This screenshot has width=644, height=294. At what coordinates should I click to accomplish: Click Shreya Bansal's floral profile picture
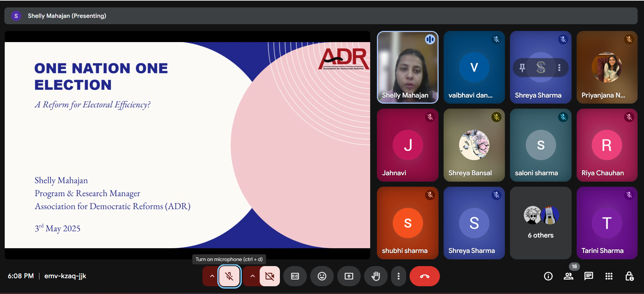(x=474, y=145)
